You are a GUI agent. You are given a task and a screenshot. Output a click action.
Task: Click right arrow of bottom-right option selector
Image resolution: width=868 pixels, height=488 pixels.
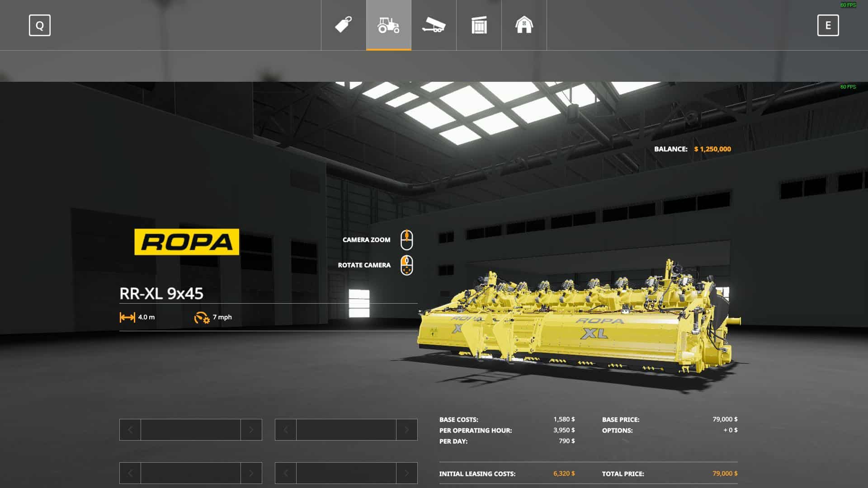407,473
